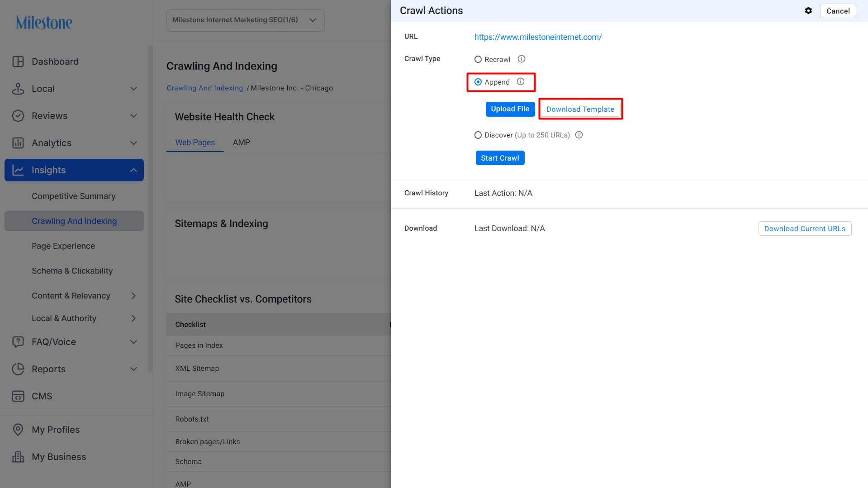Expand the FAQ/Voice menu chevron
868x488 pixels.
133,342
